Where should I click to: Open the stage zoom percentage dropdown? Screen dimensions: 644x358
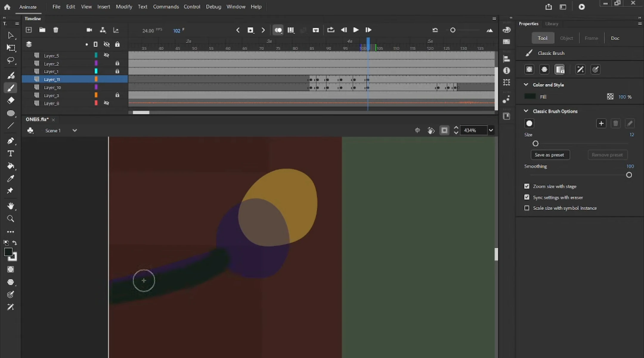click(491, 130)
